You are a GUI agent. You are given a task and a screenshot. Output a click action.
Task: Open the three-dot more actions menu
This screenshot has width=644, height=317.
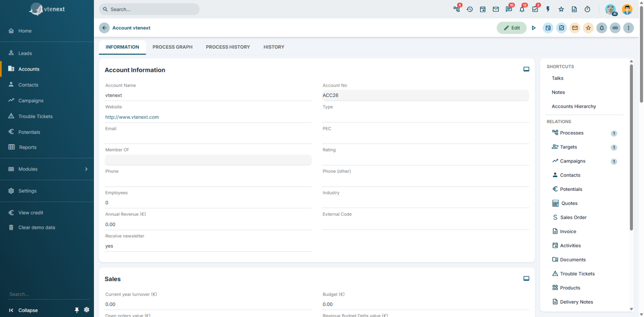[629, 28]
